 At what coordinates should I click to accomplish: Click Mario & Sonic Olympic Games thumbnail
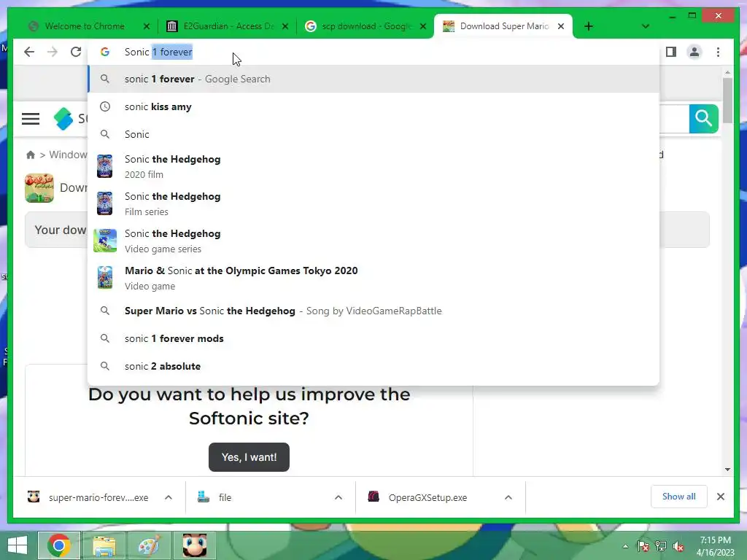pyautogui.click(x=105, y=278)
